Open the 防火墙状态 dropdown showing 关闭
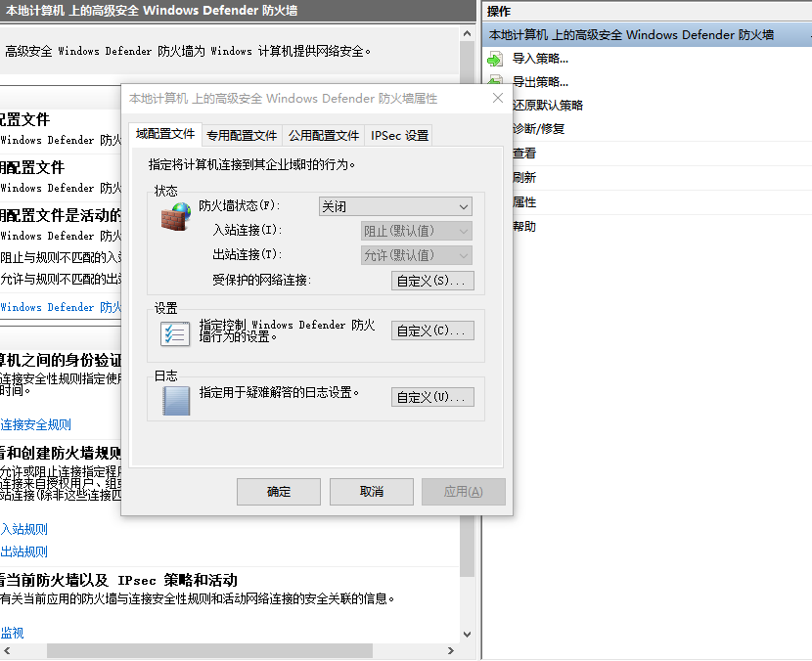812x661 pixels. point(395,206)
